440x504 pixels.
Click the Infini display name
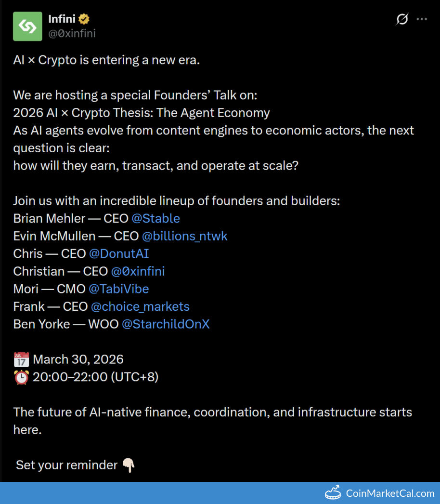[x=62, y=19]
